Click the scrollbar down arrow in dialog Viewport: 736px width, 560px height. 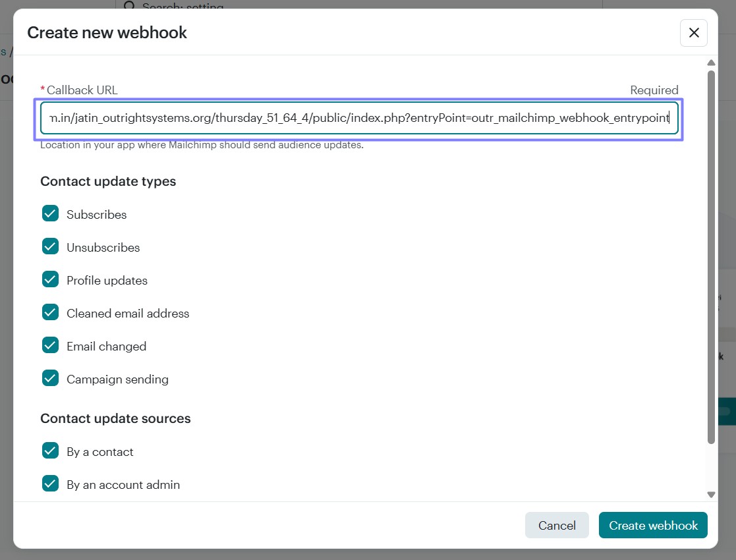[711, 494]
